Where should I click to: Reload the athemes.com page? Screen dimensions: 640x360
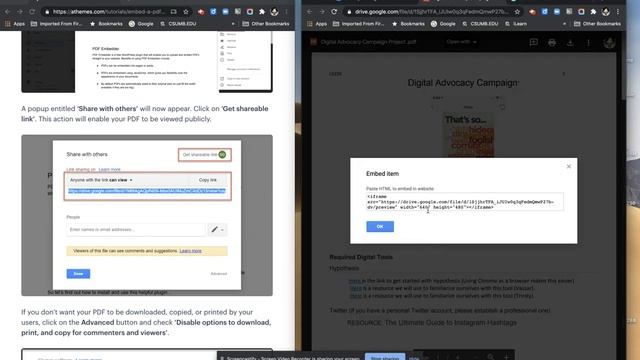point(32,12)
